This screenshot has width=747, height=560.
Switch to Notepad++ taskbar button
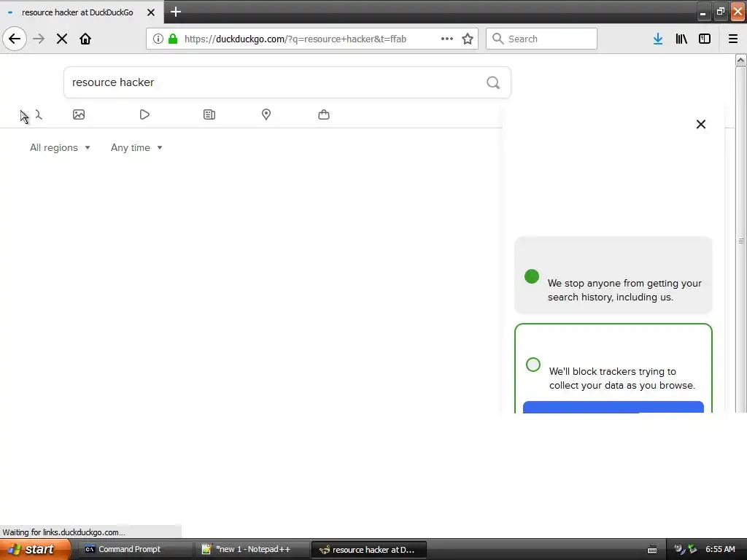click(252, 549)
